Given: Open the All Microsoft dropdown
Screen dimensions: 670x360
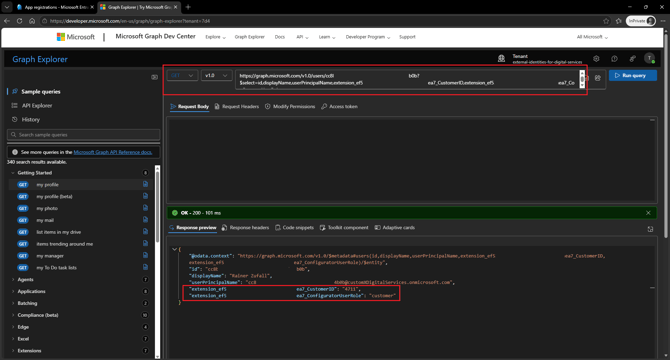Looking at the screenshot, I should (592, 37).
